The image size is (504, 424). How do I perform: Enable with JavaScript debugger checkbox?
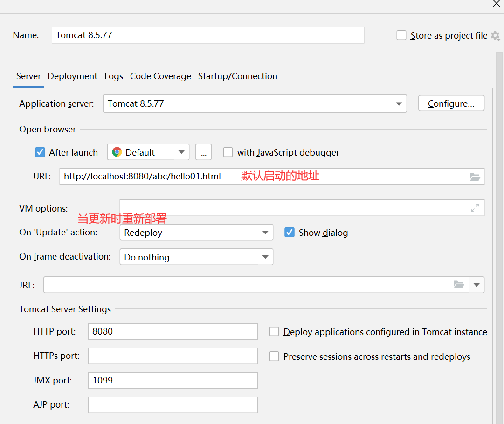coord(228,152)
